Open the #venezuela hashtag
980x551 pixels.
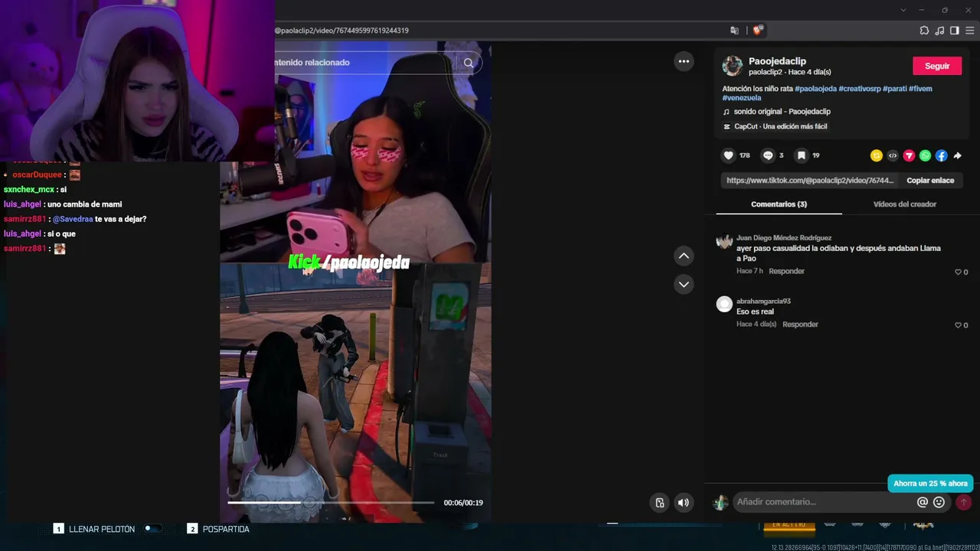pos(742,98)
